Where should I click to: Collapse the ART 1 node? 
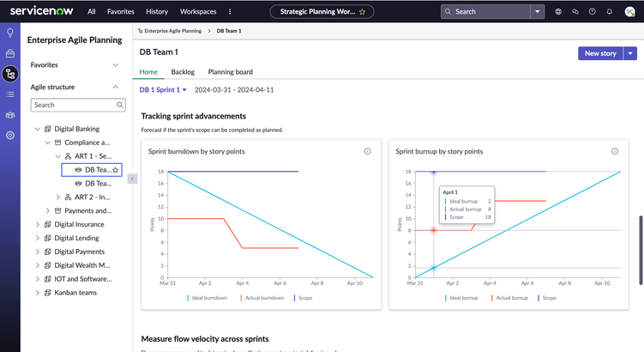pyautogui.click(x=58, y=156)
